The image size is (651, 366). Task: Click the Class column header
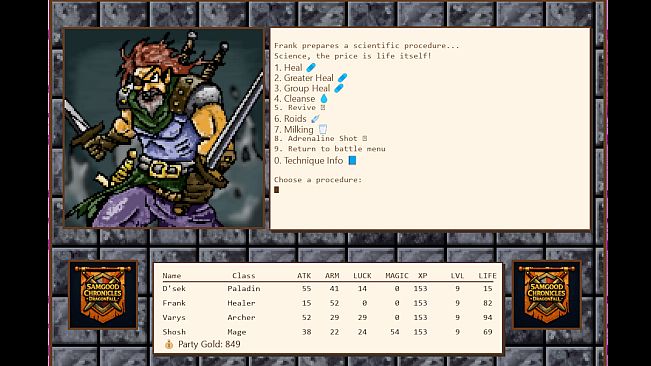(x=244, y=276)
